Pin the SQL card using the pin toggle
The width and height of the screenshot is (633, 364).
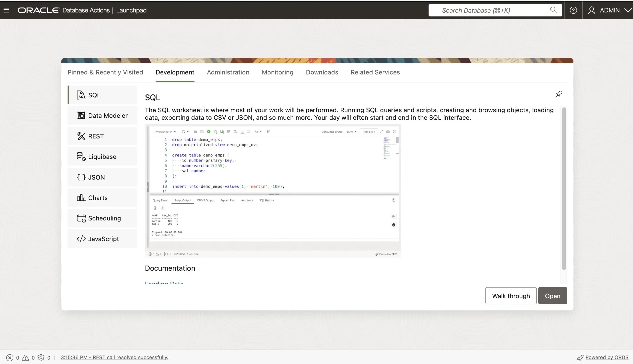pyautogui.click(x=559, y=94)
